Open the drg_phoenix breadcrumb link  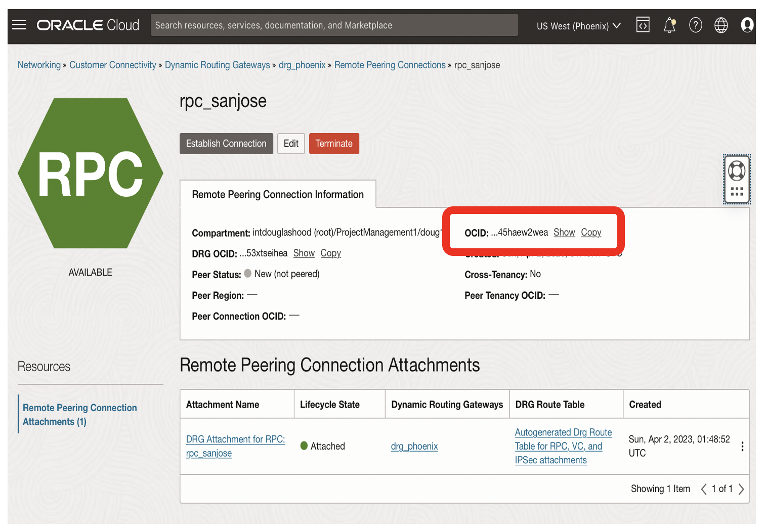[302, 65]
